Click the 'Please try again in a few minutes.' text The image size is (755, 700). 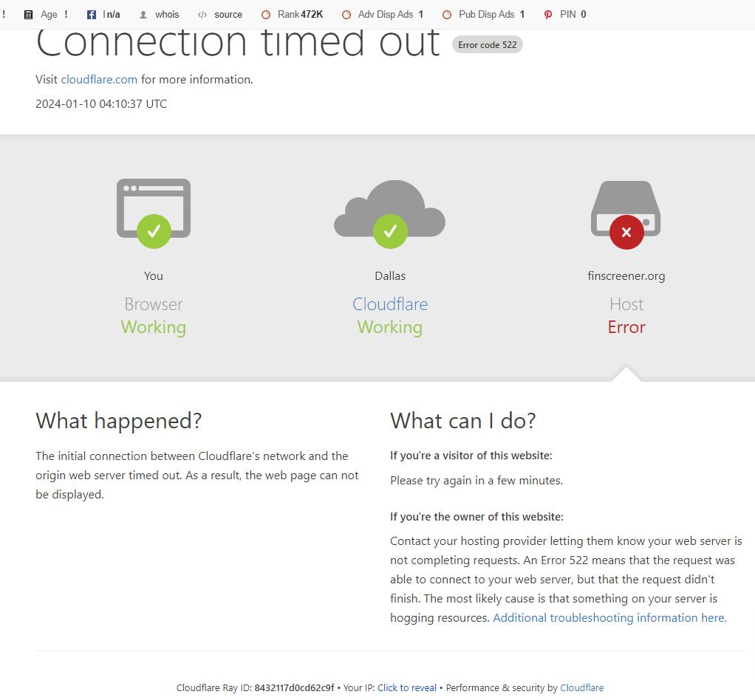click(476, 481)
